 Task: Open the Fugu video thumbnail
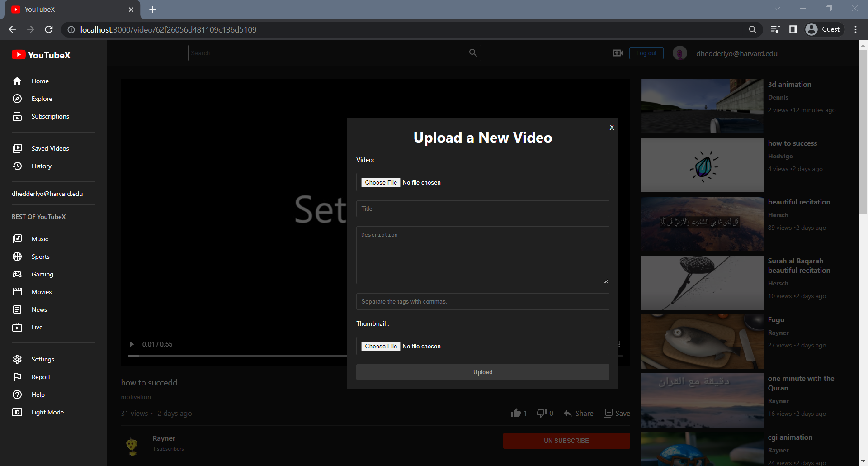click(x=702, y=342)
